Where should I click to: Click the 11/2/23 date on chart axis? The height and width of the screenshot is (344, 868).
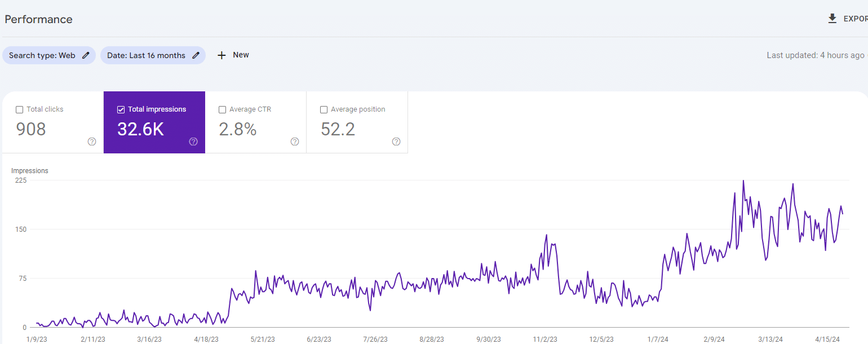point(544,339)
